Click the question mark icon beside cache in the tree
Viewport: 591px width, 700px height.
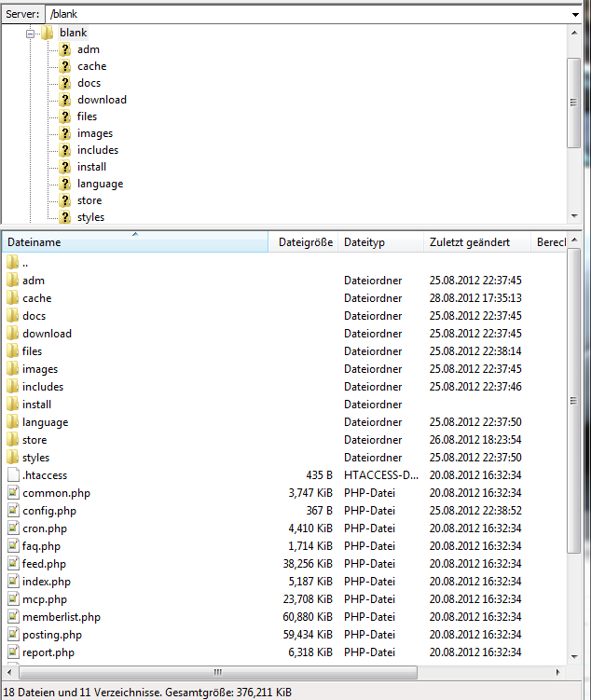[x=65, y=66]
